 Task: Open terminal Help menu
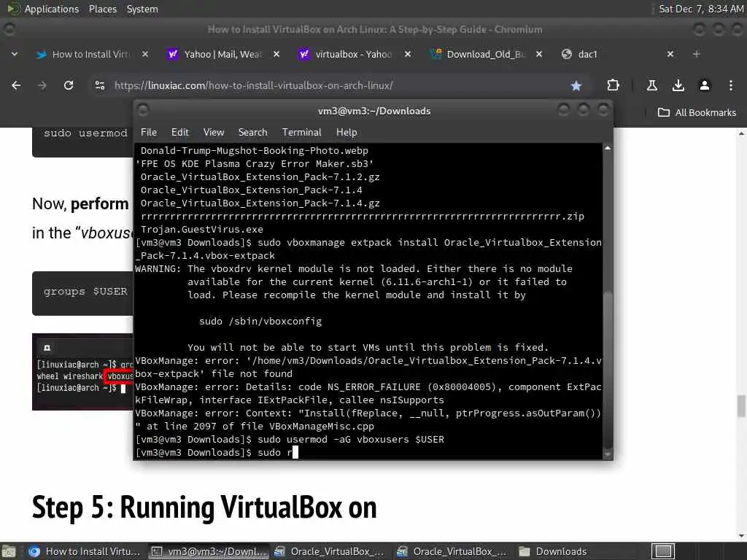tap(347, 133)
